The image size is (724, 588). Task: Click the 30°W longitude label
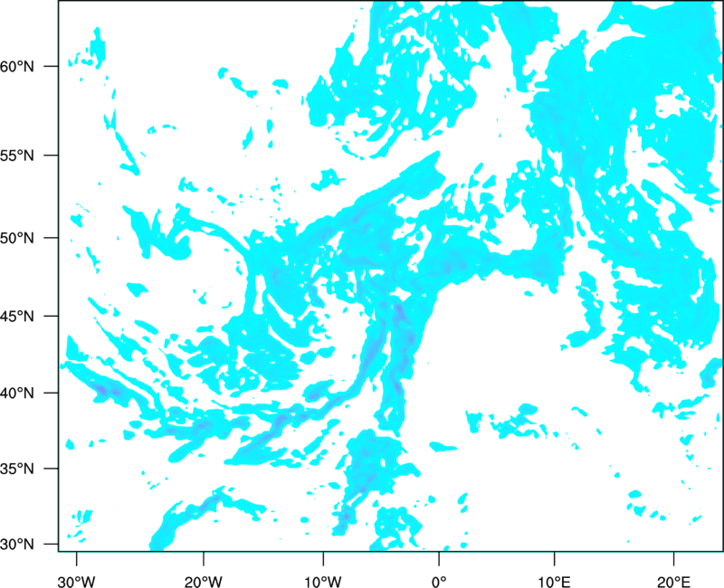[76, 582]
